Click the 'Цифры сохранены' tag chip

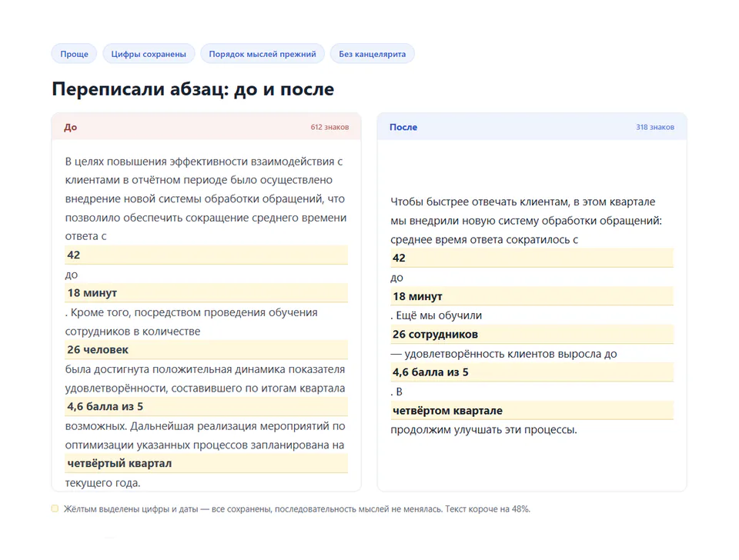(x=149, y=54)
